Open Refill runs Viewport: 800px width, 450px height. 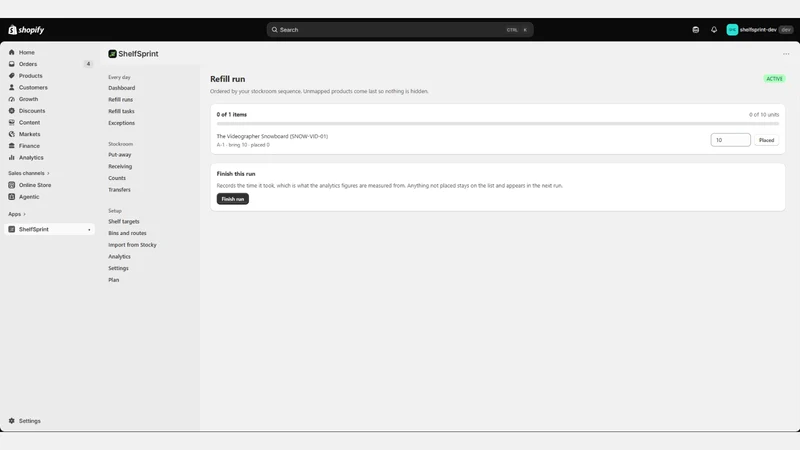tap(120, 99)
